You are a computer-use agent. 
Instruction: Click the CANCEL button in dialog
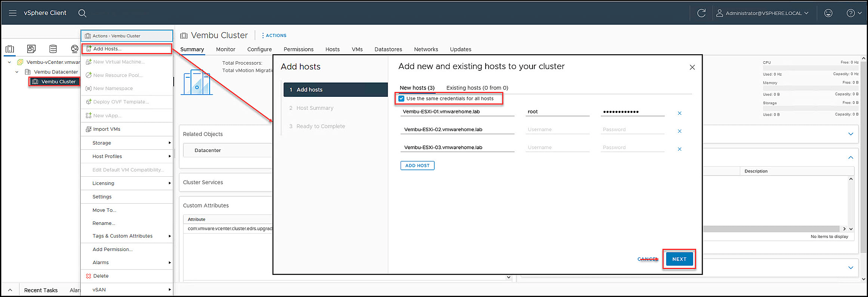(x=648, y=259)
